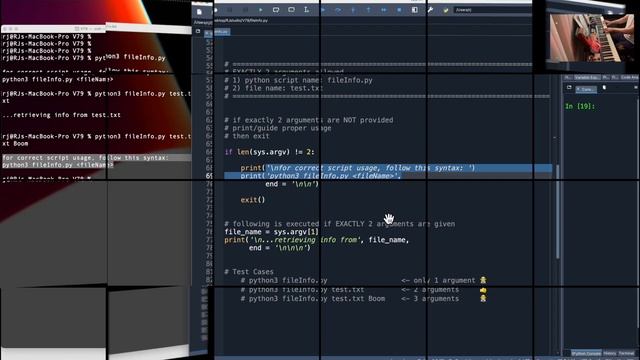Select the Console tab in IPython pane
The height and width of the screenshot is (360, 640).
point(586,89)
